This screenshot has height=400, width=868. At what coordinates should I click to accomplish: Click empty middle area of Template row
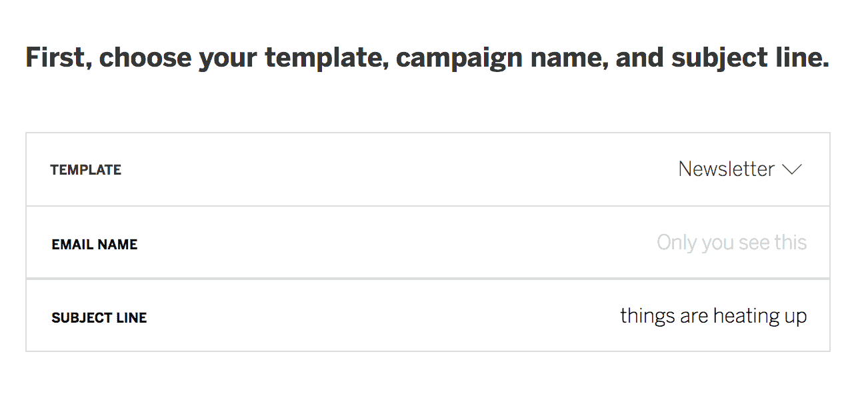click(400, 170)
